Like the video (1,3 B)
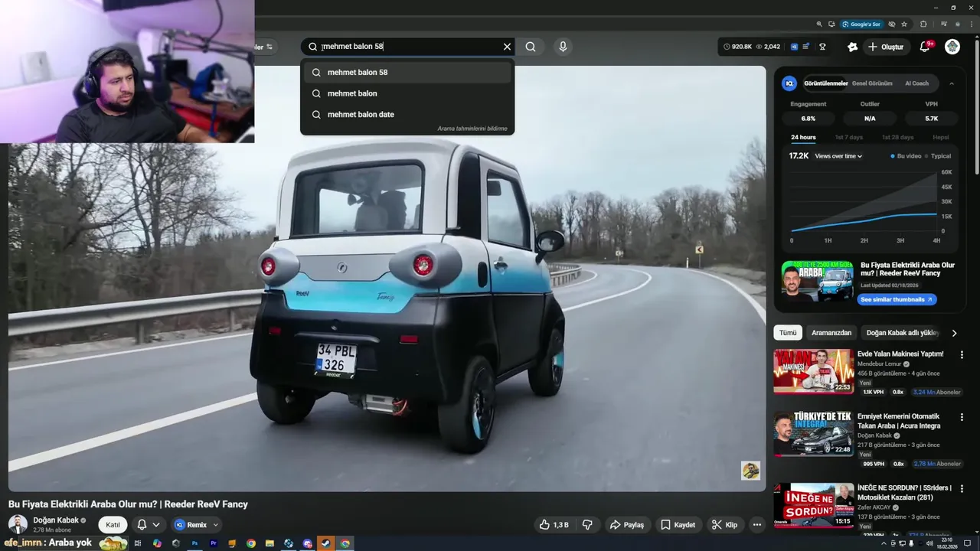 (554, 525)
